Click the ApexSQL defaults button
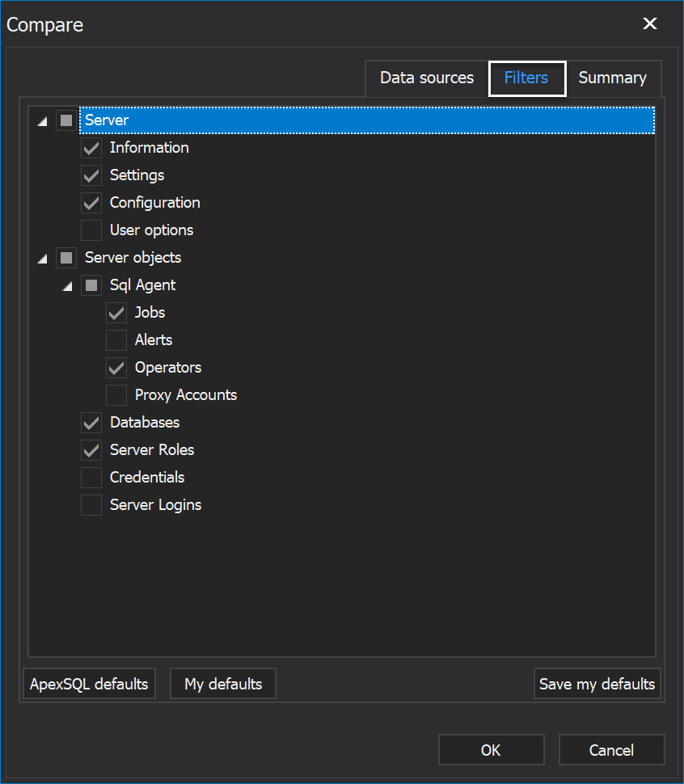 89,684
